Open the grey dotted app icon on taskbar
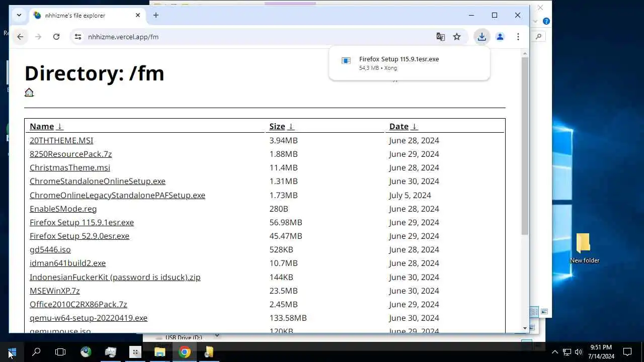Image resolution: width=644 pixels, height=362 pixels. click(x=135, y=352)
